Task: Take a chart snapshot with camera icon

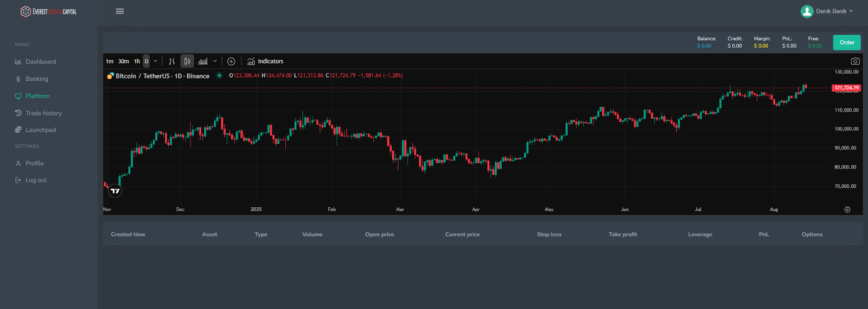Action: 855,61
